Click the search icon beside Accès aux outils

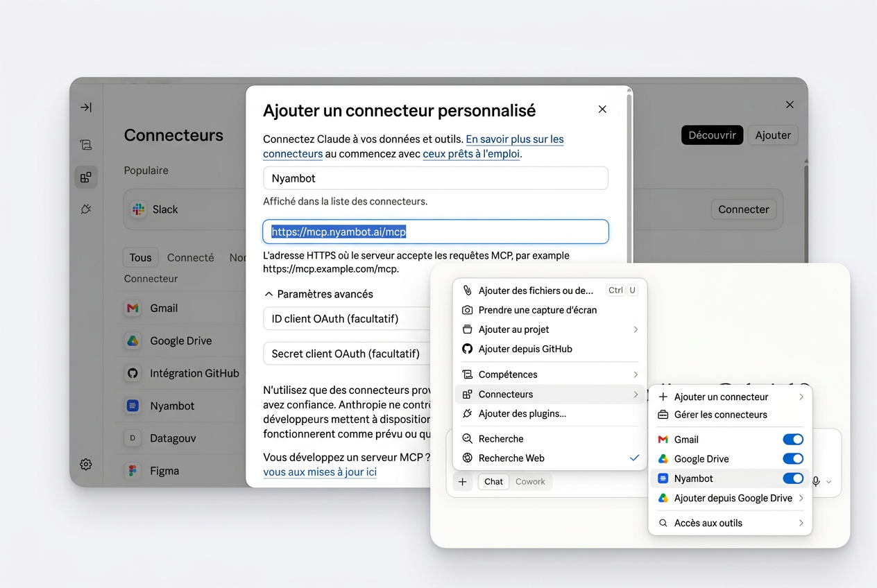[663, 523]
